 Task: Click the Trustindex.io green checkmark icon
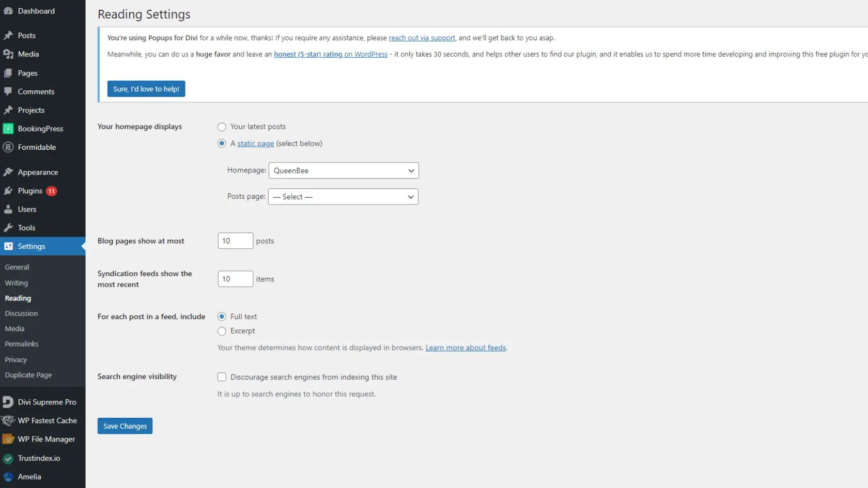[8, 458]
